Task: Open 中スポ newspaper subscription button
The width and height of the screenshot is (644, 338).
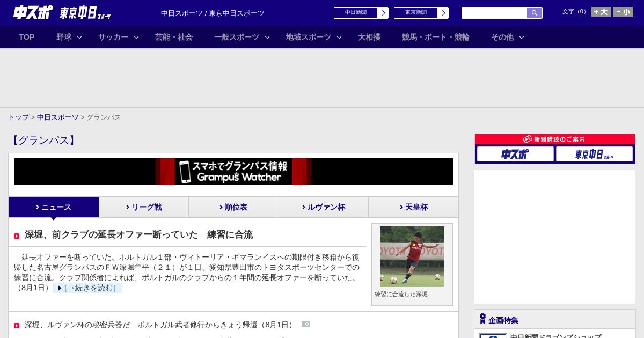Action: 515,154
